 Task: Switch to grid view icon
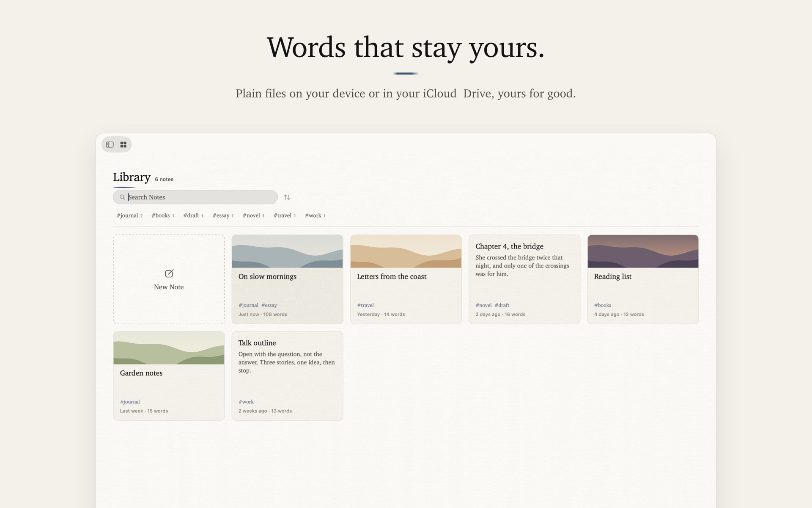tap(123, 145)
